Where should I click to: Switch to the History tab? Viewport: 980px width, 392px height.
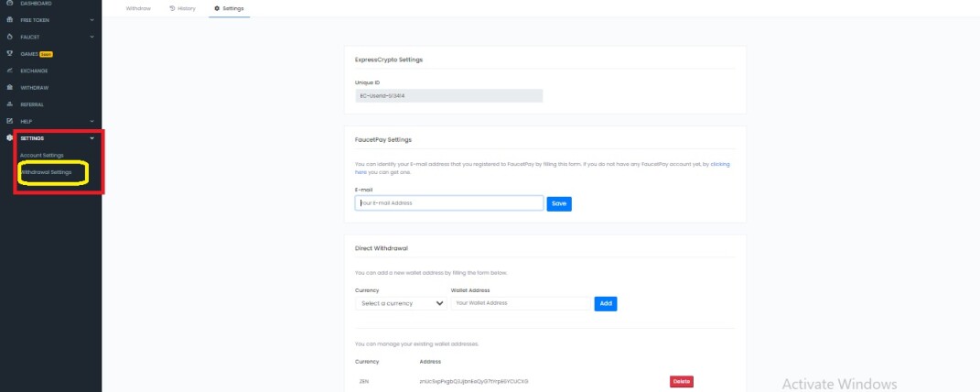(x=187, y=8)
